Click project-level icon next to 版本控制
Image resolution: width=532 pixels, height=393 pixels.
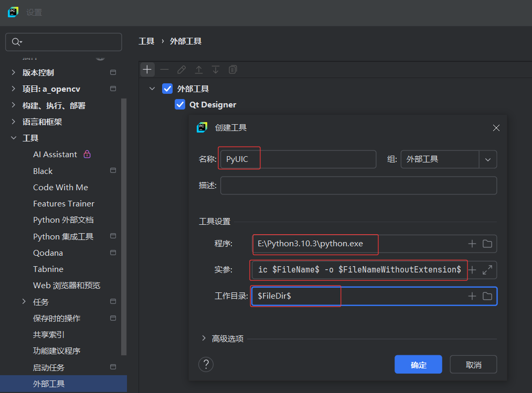point(113,72)
